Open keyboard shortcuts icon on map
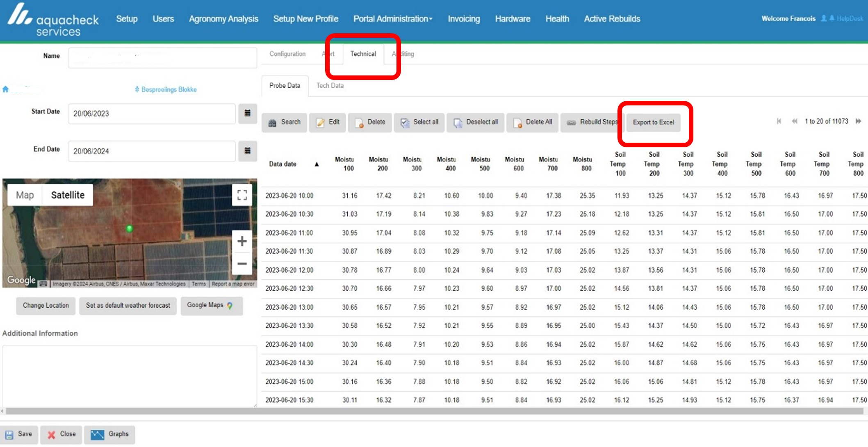The image size is (868, 447). [x=43, y=284]
